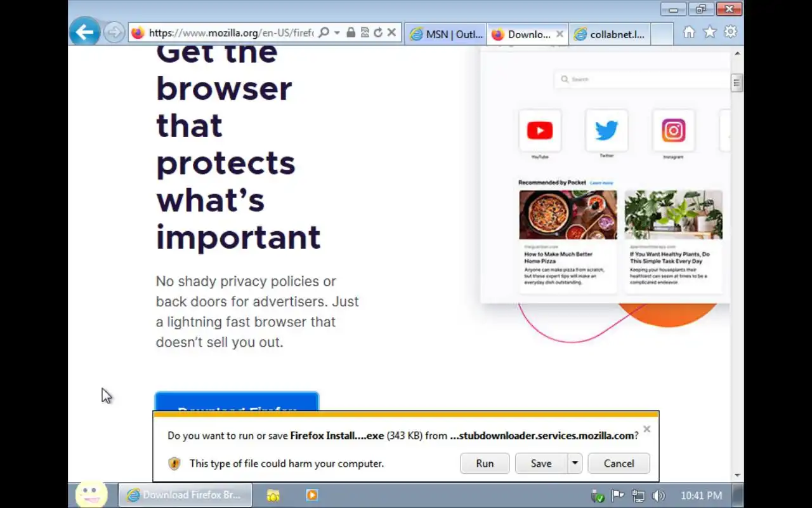Open the address bar autocomplete dropdown arrow
The width and height of the screenshot is (812, 508).
[x=337, y=33]
